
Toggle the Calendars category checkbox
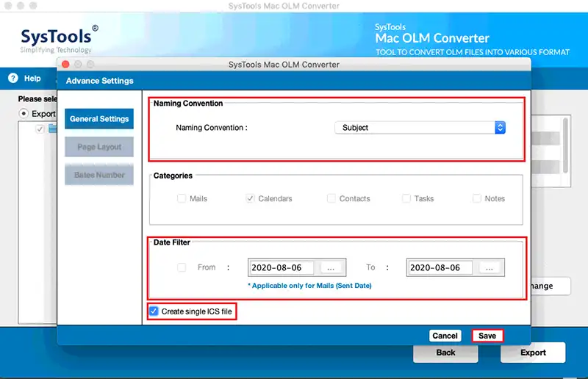pos(250,198)
